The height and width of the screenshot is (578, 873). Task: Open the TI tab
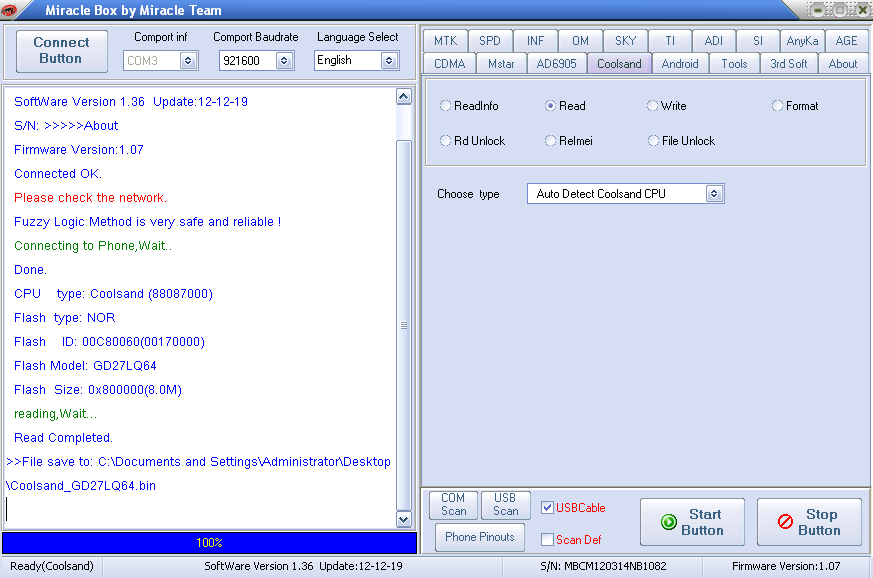pos(670,41)
